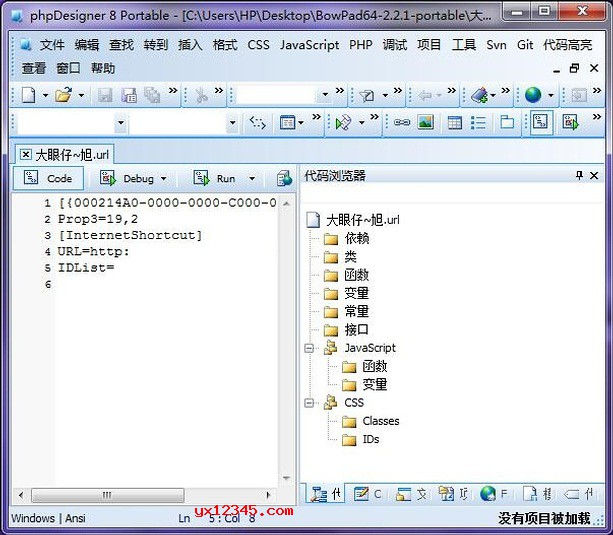Open the second lower-toolbar combo box
Image resolution: width=613 pixels, height=535 pixels.
233,123
